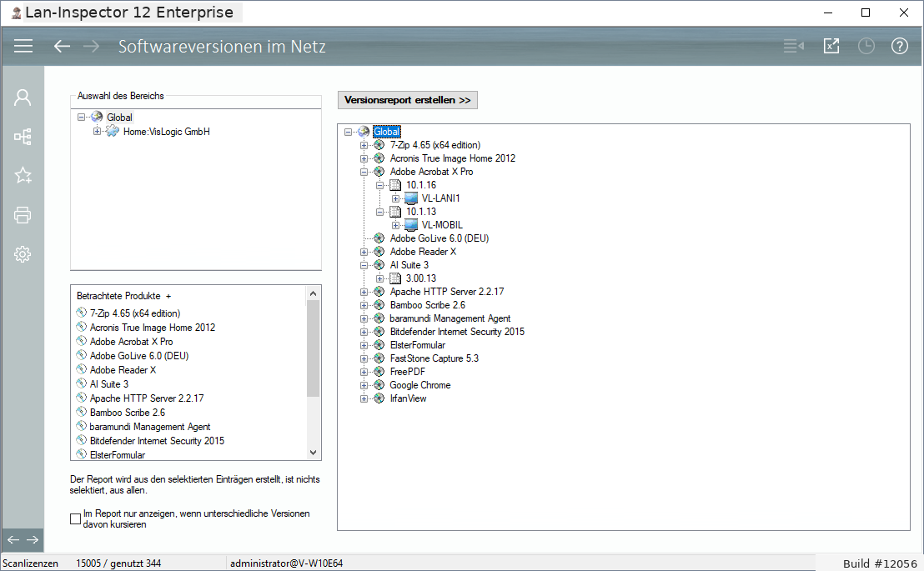This screenshot has height=571, width=924.
Task: Click the clock history icon
Action: coord(866,46)
